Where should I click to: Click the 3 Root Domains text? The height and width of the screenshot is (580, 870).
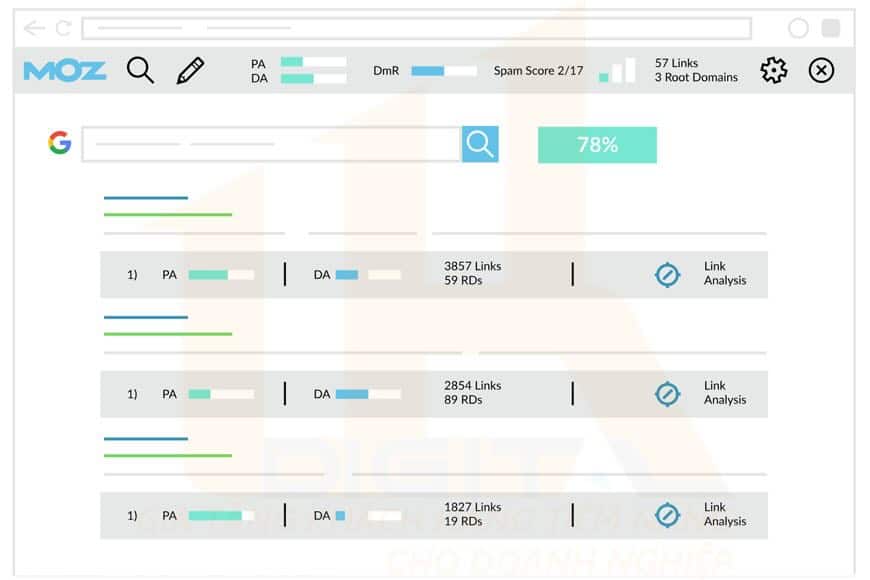696,77
